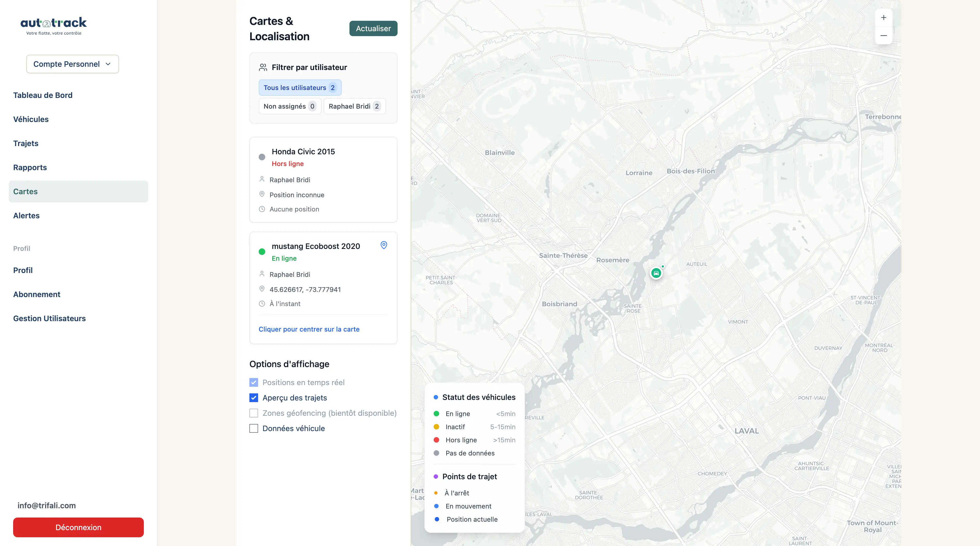980x546 pixels.
Task: Uncheck Aperçu des trajets checkbox
Action: click(x=254, y=398)
